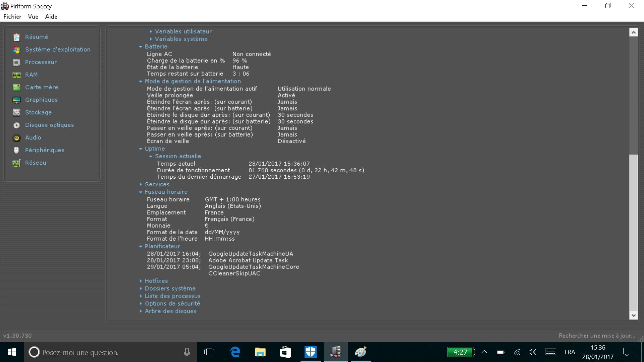The image size is (644, 362).
Task: Open the Vue menu
Action: click(33, 17)
